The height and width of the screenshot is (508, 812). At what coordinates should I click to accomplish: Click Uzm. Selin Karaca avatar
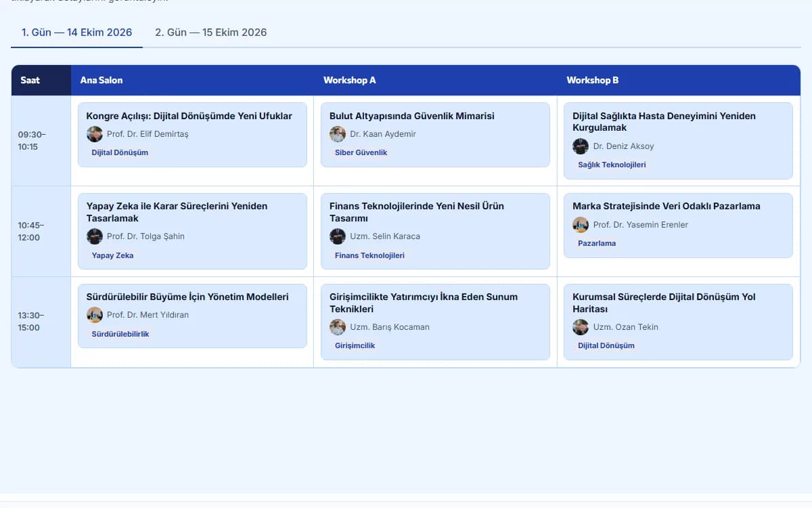coord(338,236)
